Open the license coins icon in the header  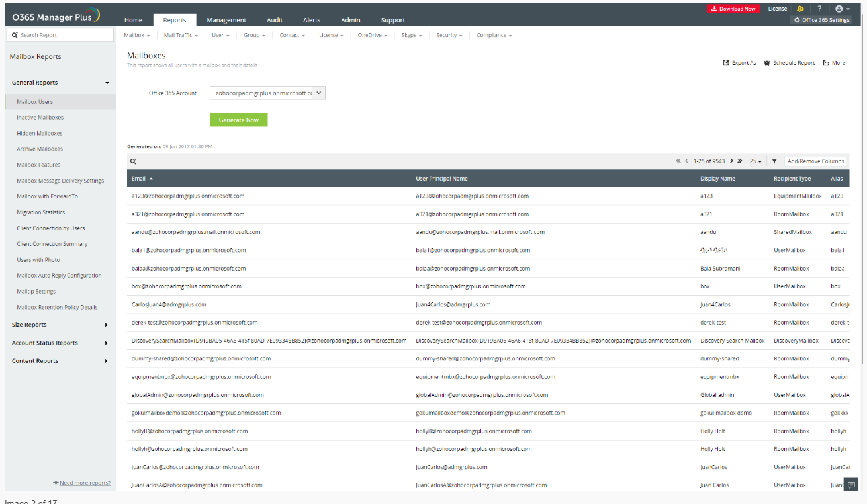pyautogui.click(x=800, y=9)
